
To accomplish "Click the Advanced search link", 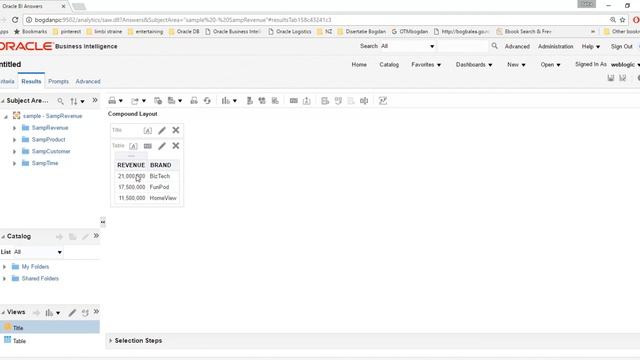I will click(517, 47).
